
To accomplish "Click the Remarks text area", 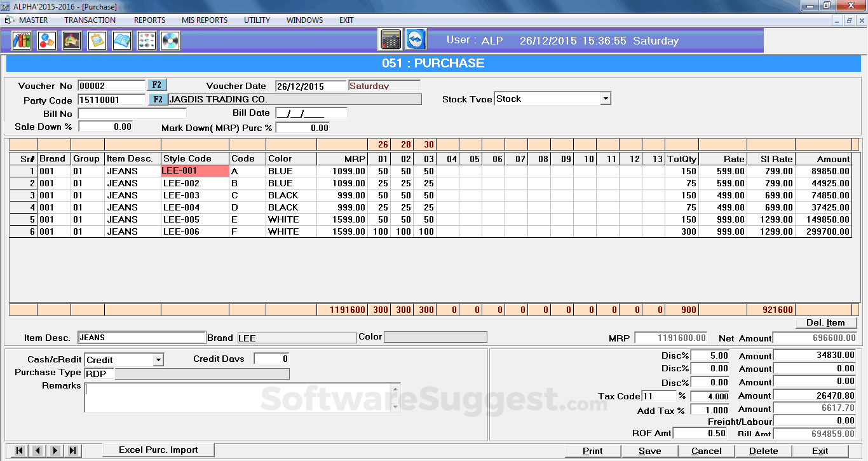I will (x=238, y=397).
